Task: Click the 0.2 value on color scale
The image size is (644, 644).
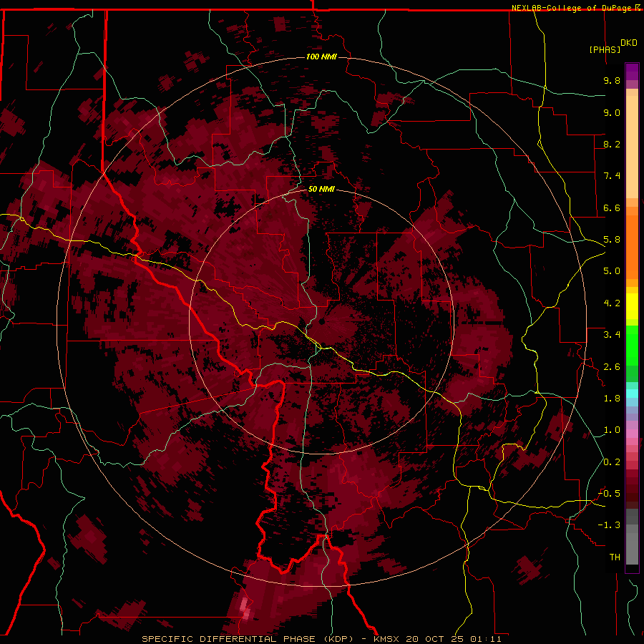Action: (612, 462)
